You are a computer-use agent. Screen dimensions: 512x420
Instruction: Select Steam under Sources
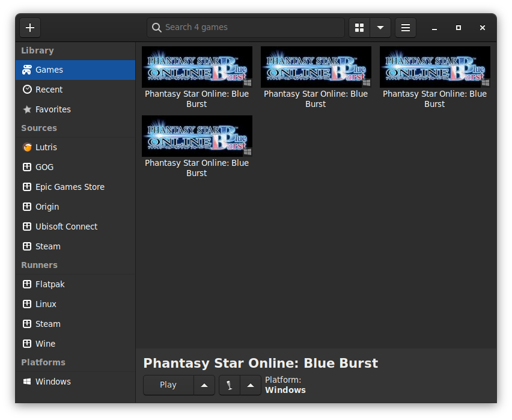click(76, 246)
